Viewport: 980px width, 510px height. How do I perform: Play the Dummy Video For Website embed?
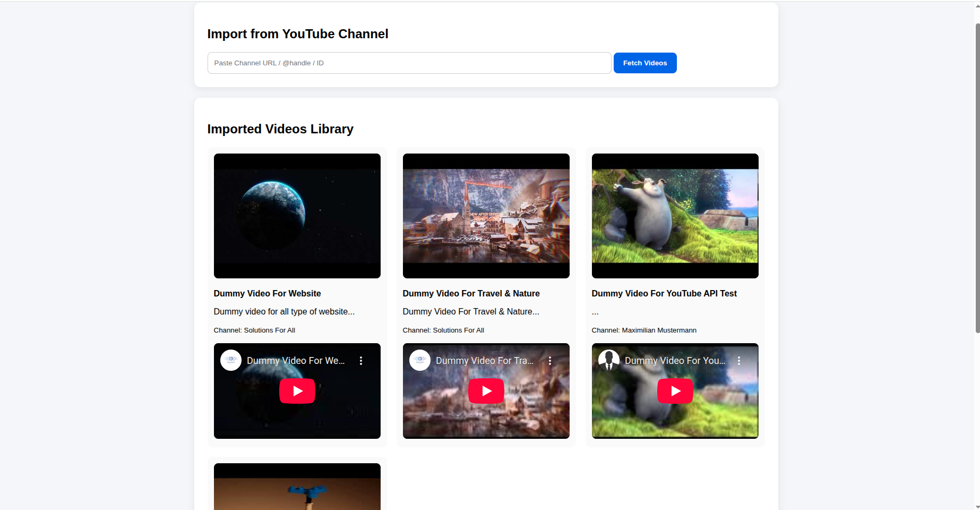(297, 391)
